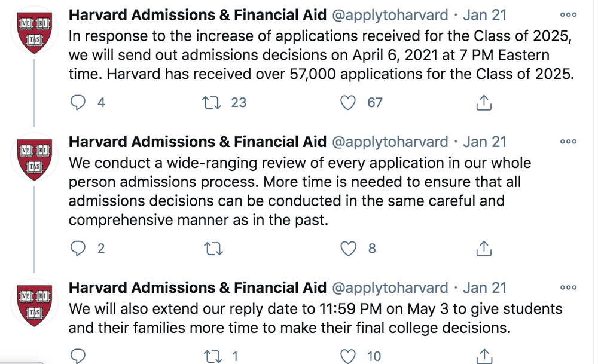
Task: Open Harvard Admissions name on first tweet
Action: coord(197,16)
